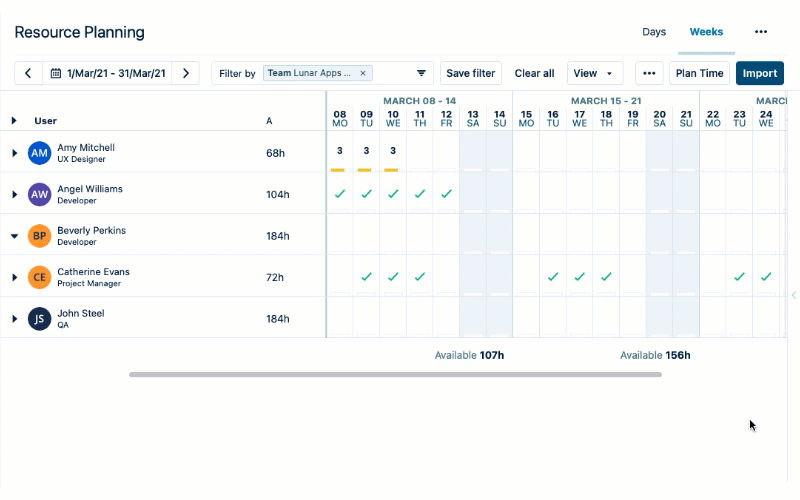Click the Import button
800x500 pixels.
(x=759, y=73)
